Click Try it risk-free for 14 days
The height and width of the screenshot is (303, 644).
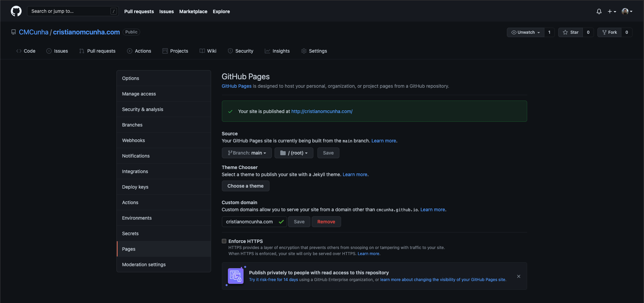coord(274,280)
